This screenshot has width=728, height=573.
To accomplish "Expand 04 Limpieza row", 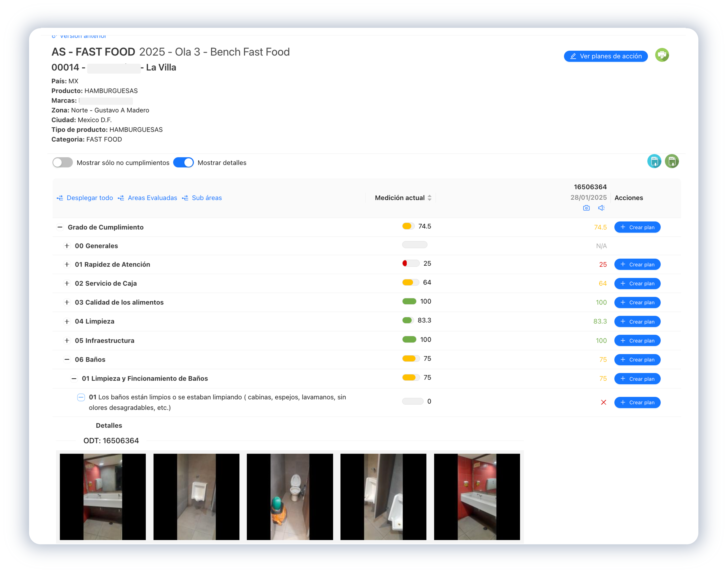I will click(67, 321).
